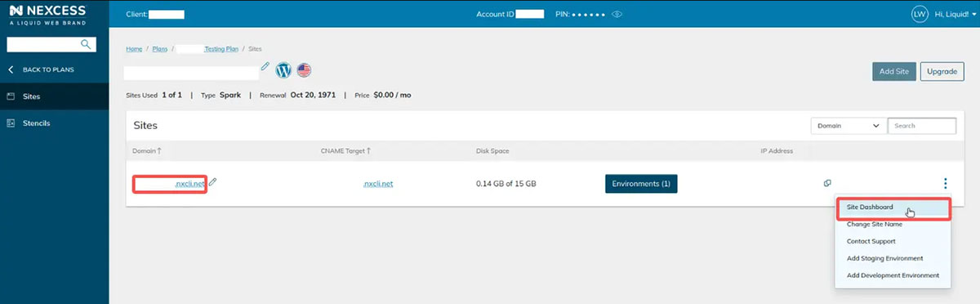Click the Account ID label
980x304 pixels.
[495, 14]
